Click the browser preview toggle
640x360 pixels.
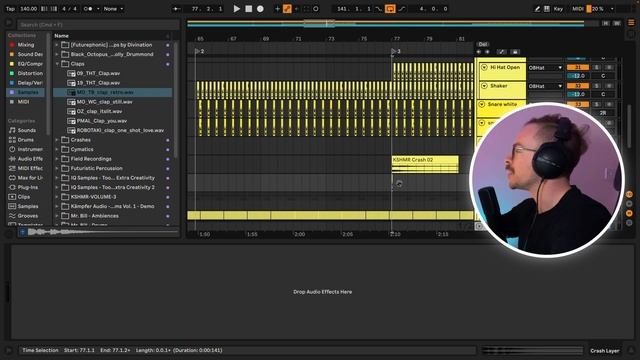(x=22, y=232)
